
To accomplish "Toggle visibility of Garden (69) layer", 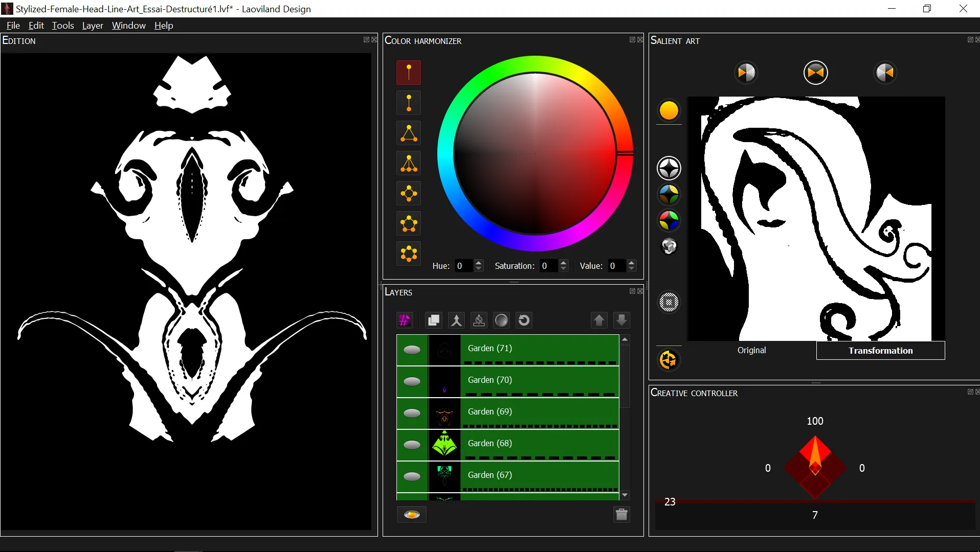I will [x=412, y=413].
